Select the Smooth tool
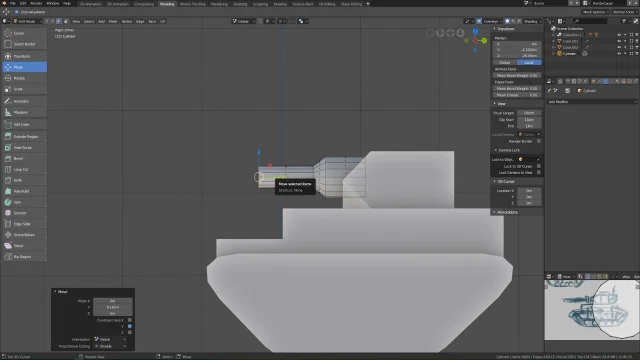Viewport: 640px width, 360px height. click(x=24, y=213)
